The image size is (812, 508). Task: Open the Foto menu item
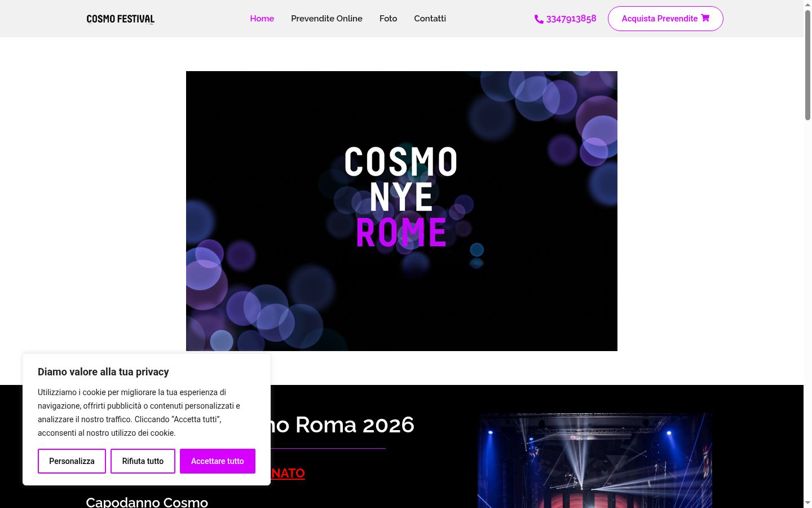388,19
